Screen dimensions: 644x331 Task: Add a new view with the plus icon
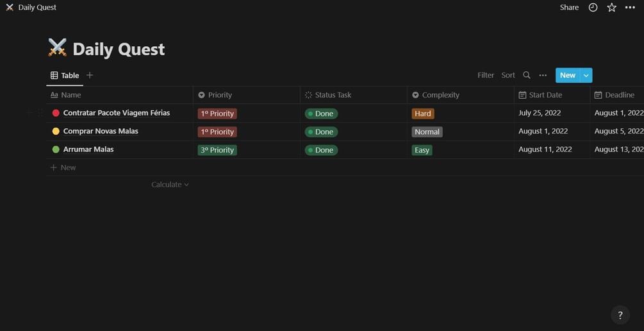coord(90,75)
